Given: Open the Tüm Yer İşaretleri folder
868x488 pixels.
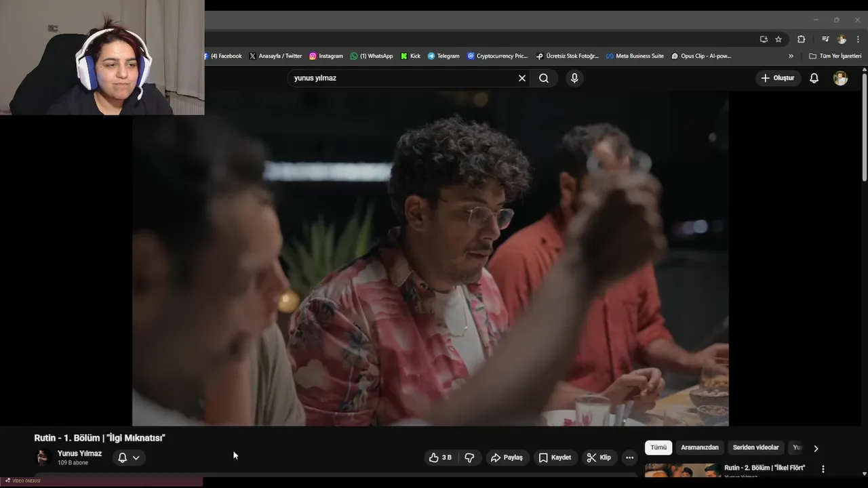Looking at the screenshot, I should point(835,56).
